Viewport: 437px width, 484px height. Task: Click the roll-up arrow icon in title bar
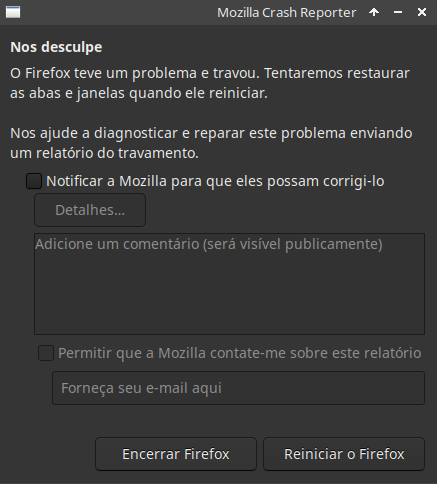(x=374, y=12)
